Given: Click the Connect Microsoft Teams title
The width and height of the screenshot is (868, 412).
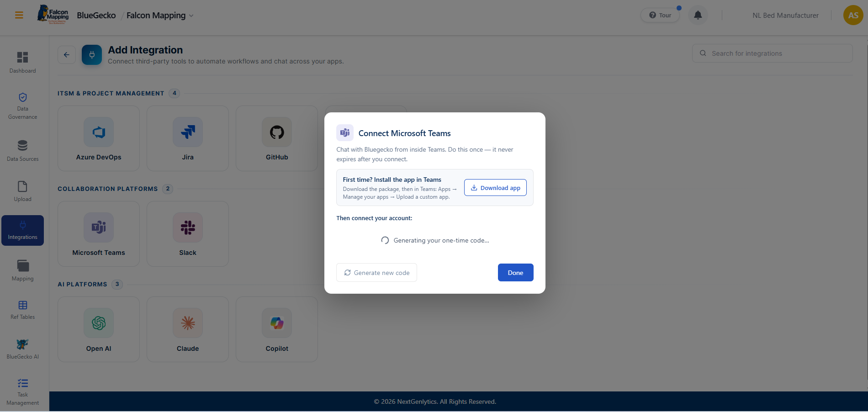Looking at the screenshot, I should pyautogui.click(x=404, y=133).
